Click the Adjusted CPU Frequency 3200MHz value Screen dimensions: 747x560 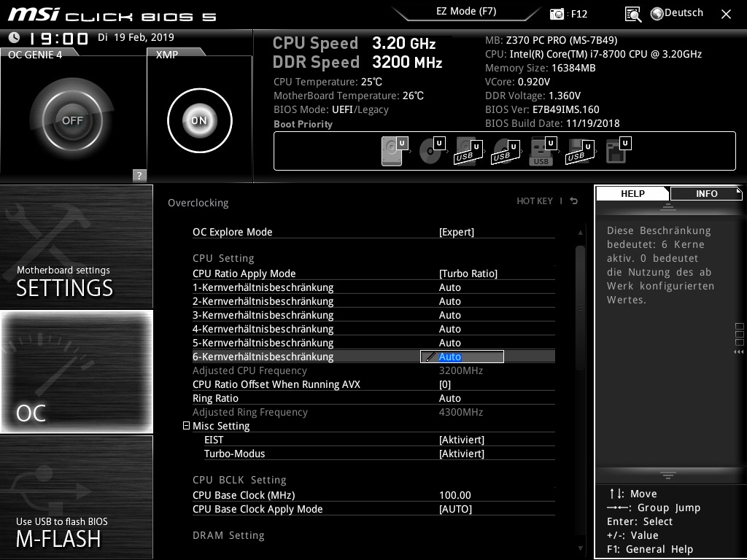pos(461,370)
